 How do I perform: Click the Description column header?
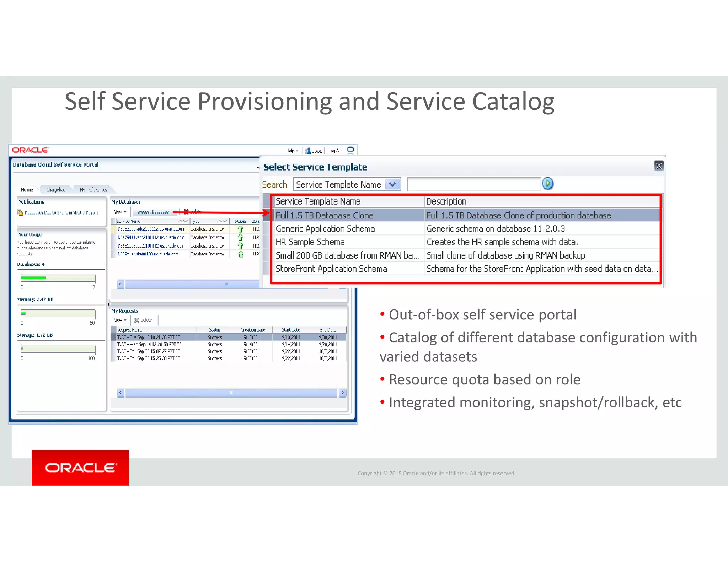(x=542, y=201)
